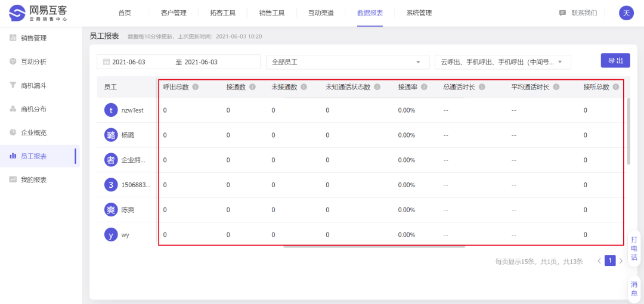
Task: Open the 全部员工 employee dropdown
Action: click(x=347, y=62)
